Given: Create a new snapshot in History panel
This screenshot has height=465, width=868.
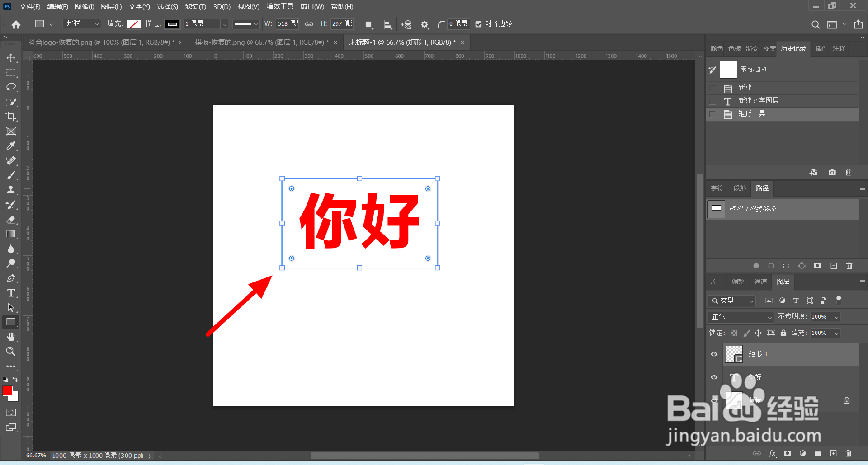Looking at the screenshot, I should tap(832, 172).
